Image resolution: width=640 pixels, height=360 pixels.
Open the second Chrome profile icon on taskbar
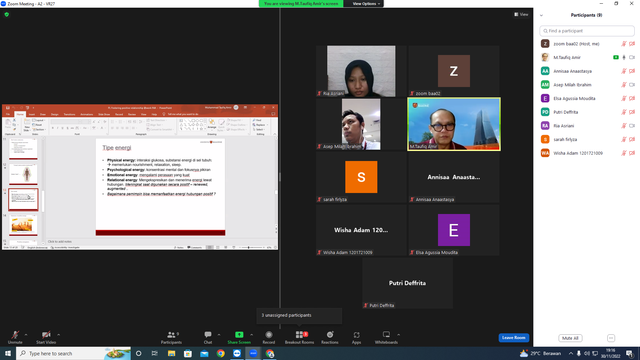click(270, 353)
